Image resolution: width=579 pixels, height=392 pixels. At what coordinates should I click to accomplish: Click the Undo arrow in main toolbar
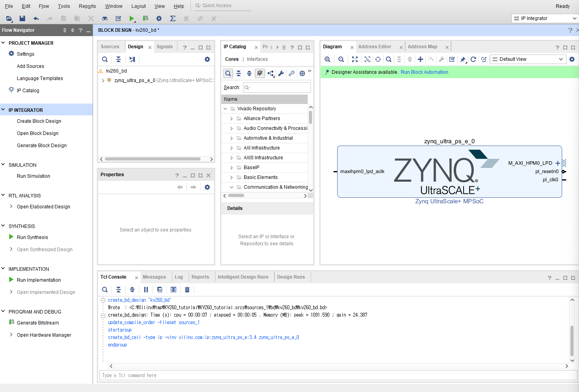coord(36,18)
